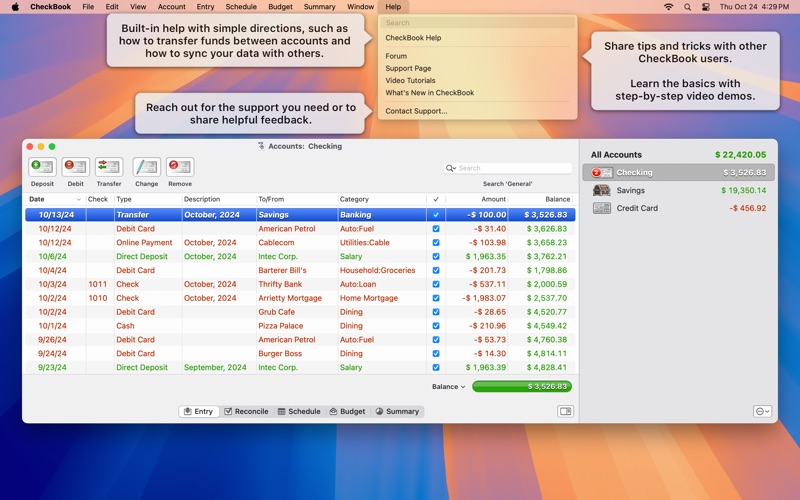Switch to the Summary tab at bottom
The image size is (800, 500).
click(397, 411)
